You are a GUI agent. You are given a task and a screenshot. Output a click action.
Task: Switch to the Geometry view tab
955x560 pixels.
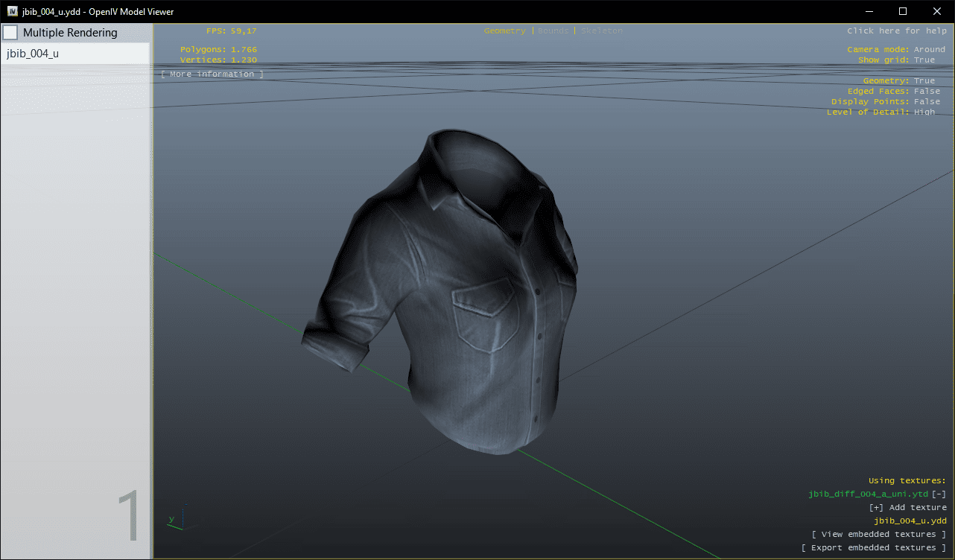[x=504, y=31]
